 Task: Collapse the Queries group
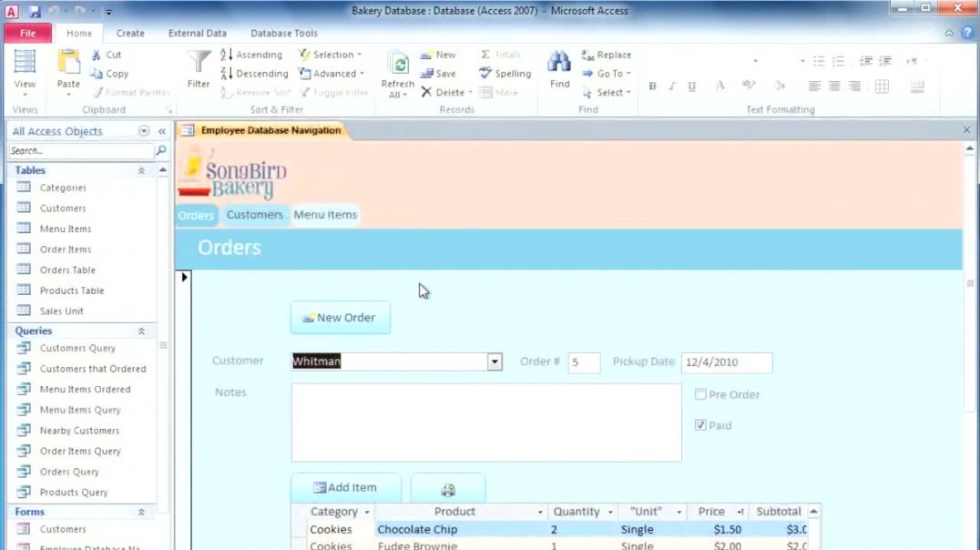pyautogui.click(x=141, y=331)
